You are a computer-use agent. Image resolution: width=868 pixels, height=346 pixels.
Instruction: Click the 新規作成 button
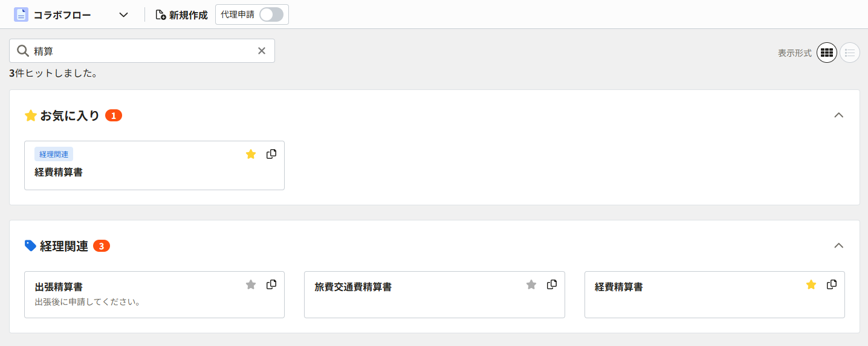pyautogui.click(x=181, y=15)
